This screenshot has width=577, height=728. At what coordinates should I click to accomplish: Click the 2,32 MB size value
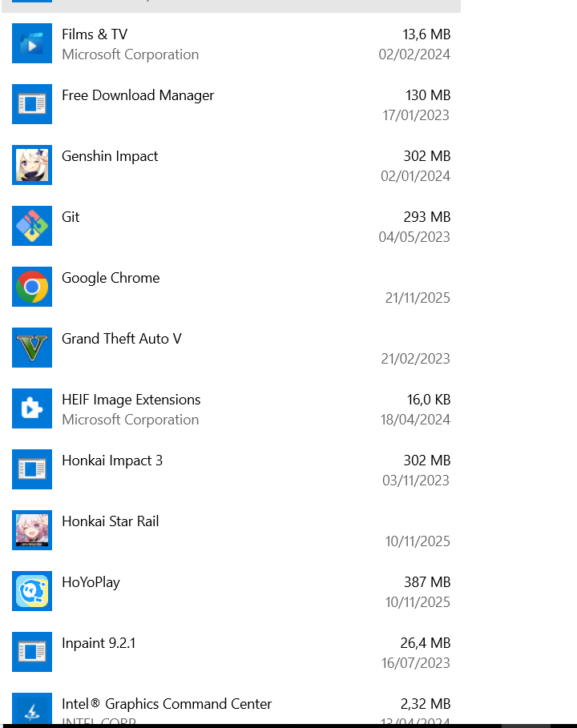coord(426,704)
